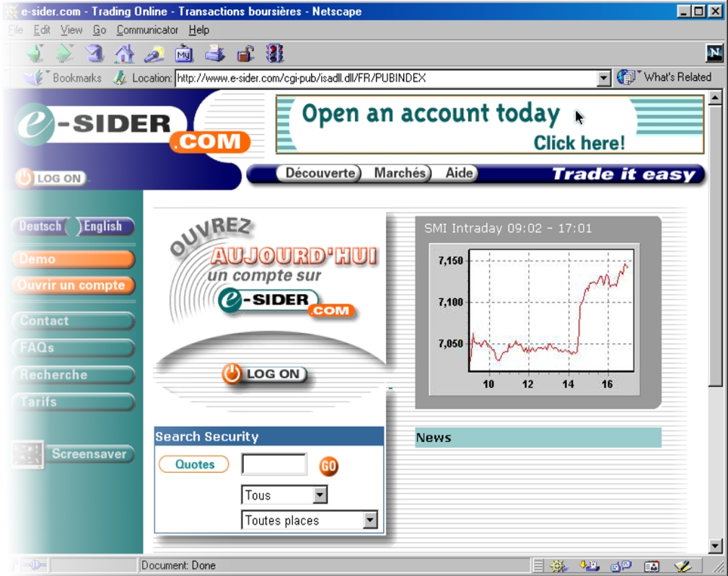Click the orange GO search button
The image size is (728, 576).
[x=329, y=466]
